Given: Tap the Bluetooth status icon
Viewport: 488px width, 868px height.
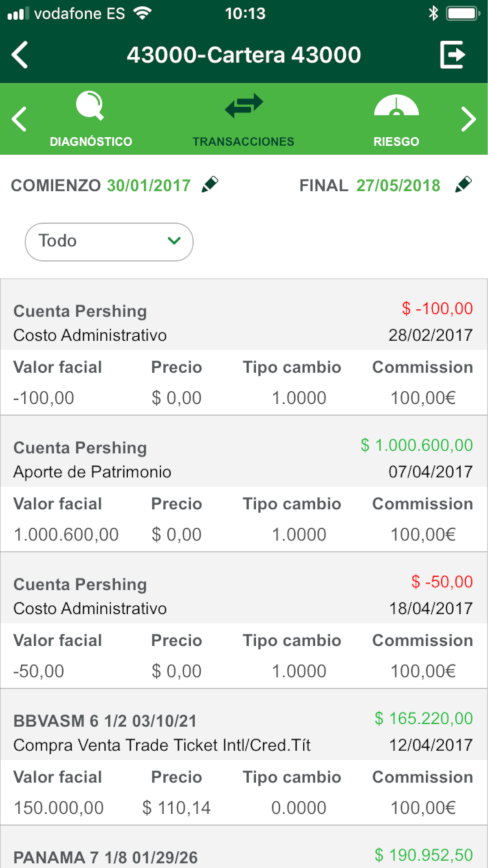Looking at the screenshot, I should click(x=433, y=14).
